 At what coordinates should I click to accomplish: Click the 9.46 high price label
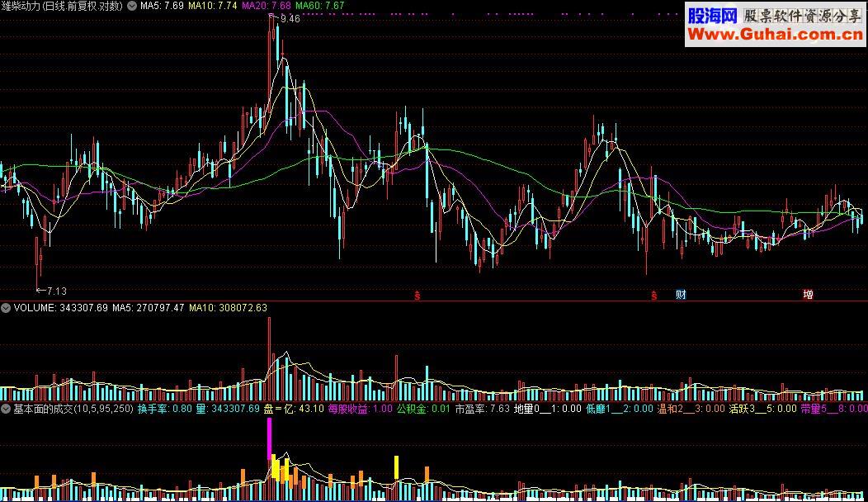tap(290, 19)
